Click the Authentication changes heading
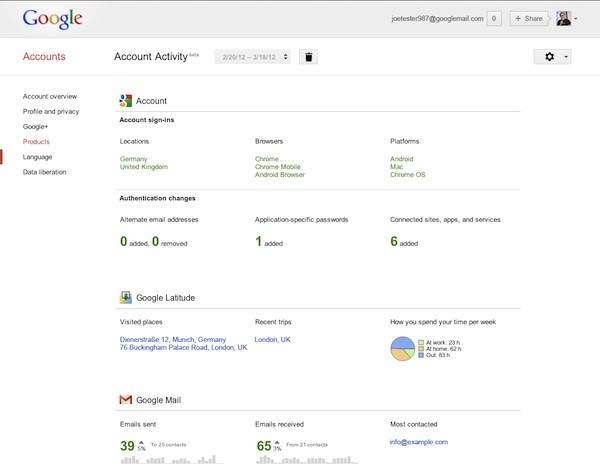Screen dimensions: 600x472 click(157, 198)
